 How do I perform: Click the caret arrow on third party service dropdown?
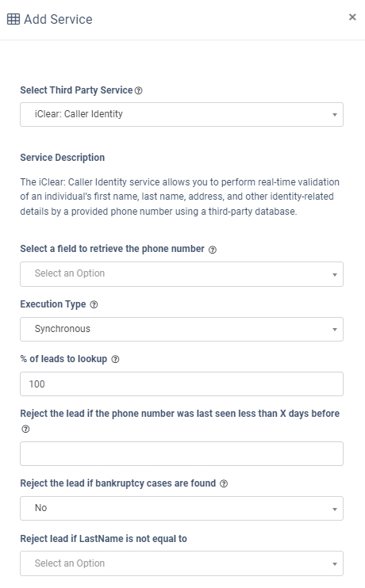pos(335,115)
